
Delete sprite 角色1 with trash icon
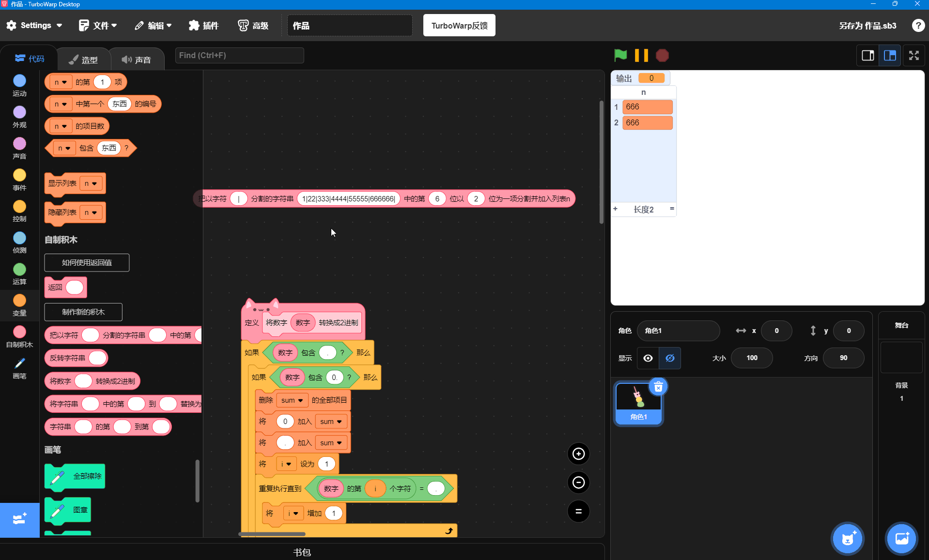coord(658,387)
